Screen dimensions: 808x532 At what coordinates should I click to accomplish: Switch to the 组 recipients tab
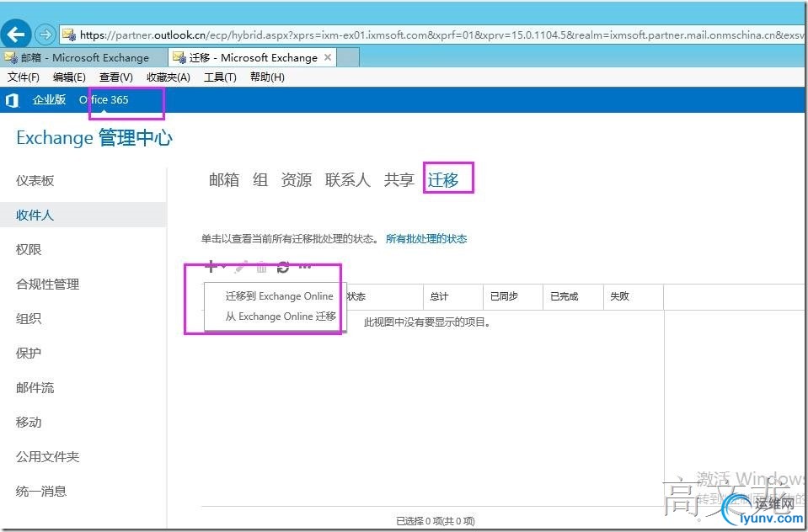[x=260, y=180]
